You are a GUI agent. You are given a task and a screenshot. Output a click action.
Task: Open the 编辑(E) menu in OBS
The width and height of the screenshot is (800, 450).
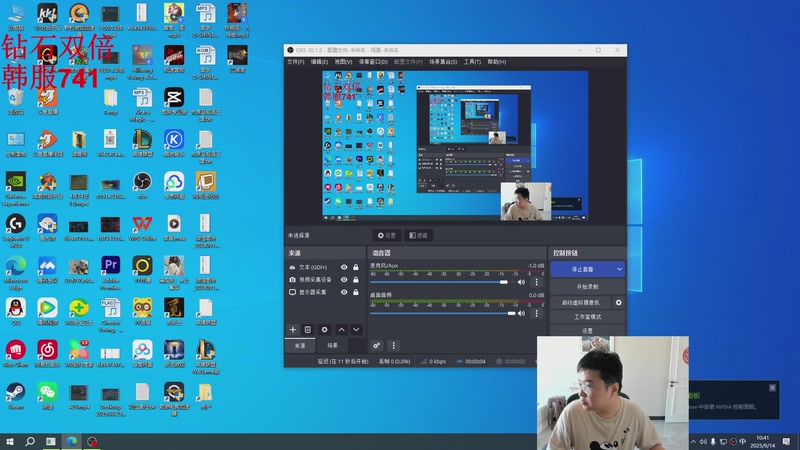pyautogui.click(x=319, y=62)
